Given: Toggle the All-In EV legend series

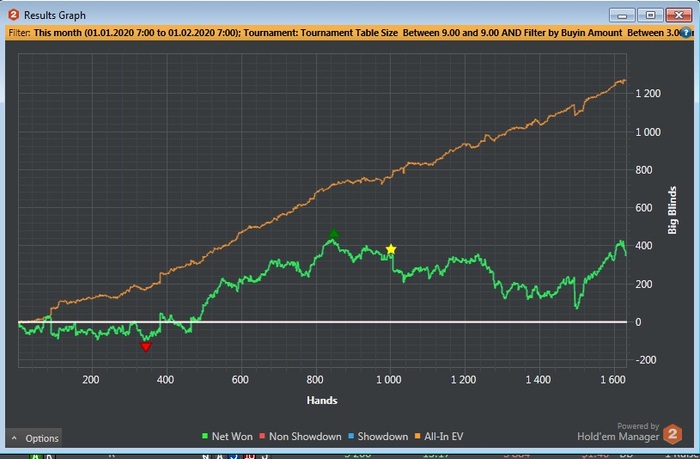Looking at the screenshot, I should pos(439,436).
